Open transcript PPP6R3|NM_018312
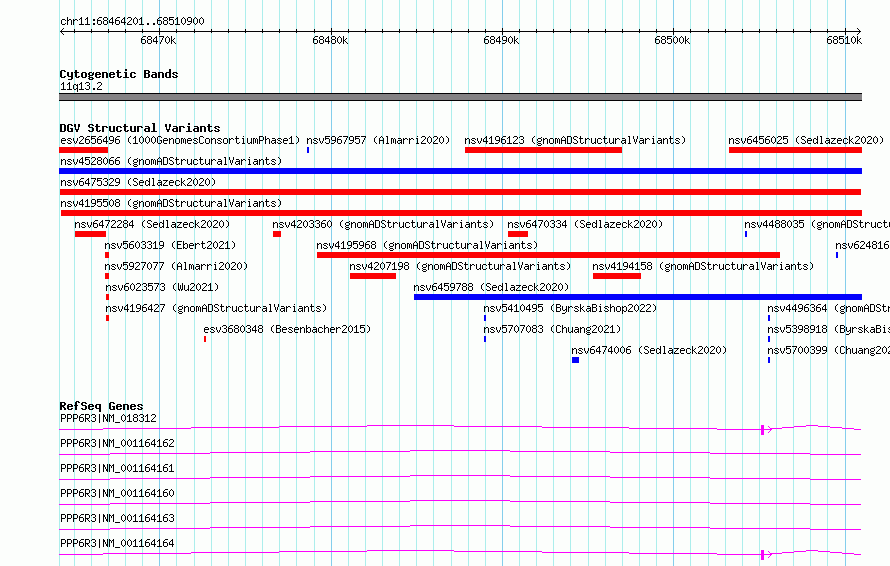This screenshot has height=566, width=890. 108,418
